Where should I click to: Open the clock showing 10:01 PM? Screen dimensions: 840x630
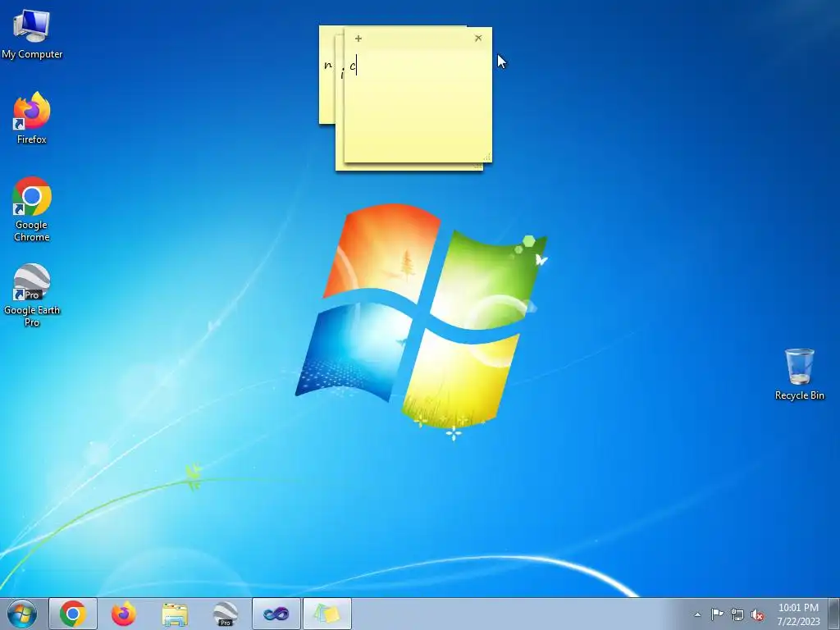[x=798, y=614]
